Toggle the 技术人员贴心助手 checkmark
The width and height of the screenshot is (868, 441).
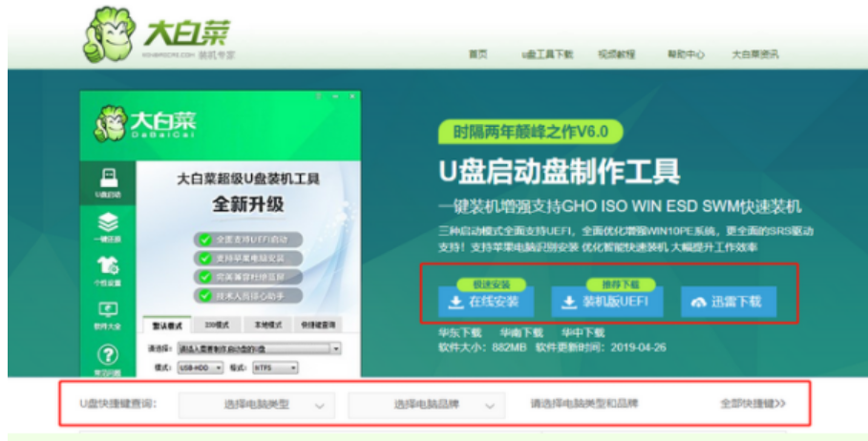pyautogui.click(x=204, y=294)
